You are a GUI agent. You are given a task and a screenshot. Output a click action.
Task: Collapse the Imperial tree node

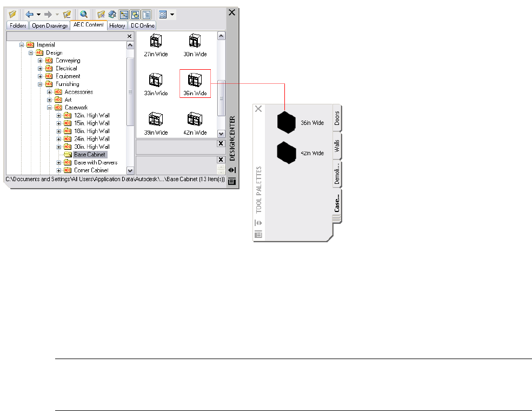point(22,45)
